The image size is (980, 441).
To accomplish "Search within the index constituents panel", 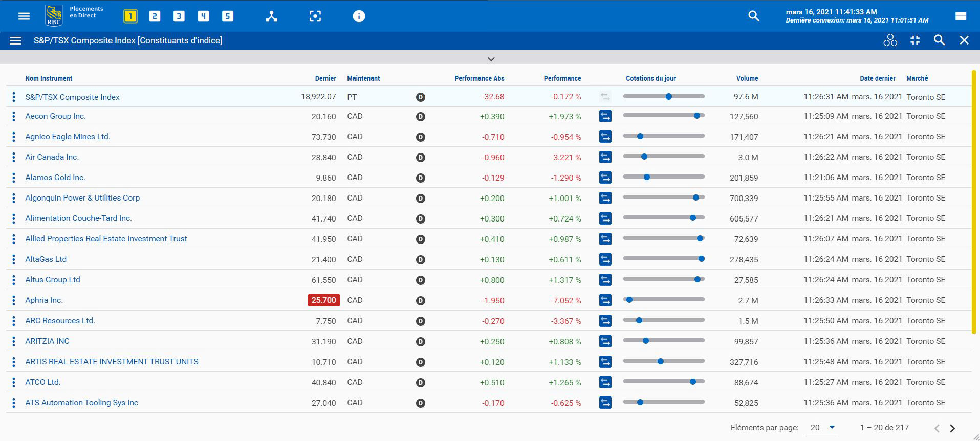I will click(x=939, y=40).
